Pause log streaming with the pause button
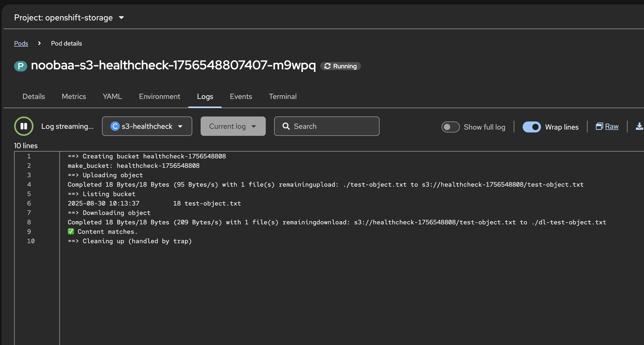644x345 pixels. point(24,126)
